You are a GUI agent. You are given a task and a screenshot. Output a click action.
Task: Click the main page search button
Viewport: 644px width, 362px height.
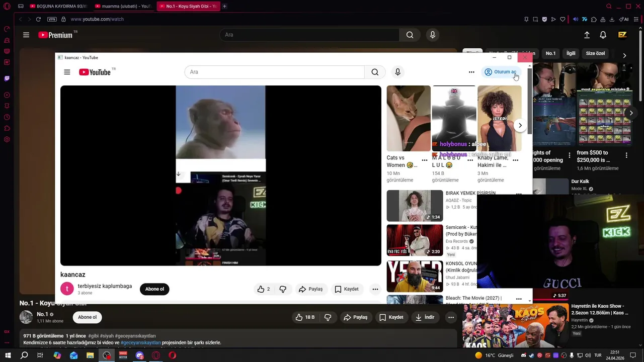410,35
